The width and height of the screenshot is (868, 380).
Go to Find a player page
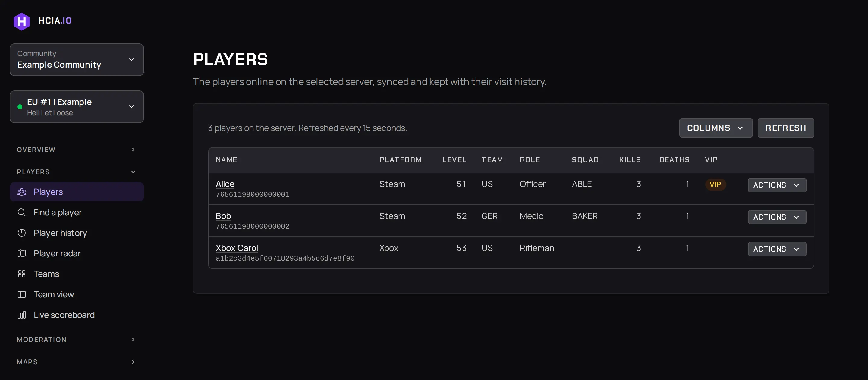[77, 212]
